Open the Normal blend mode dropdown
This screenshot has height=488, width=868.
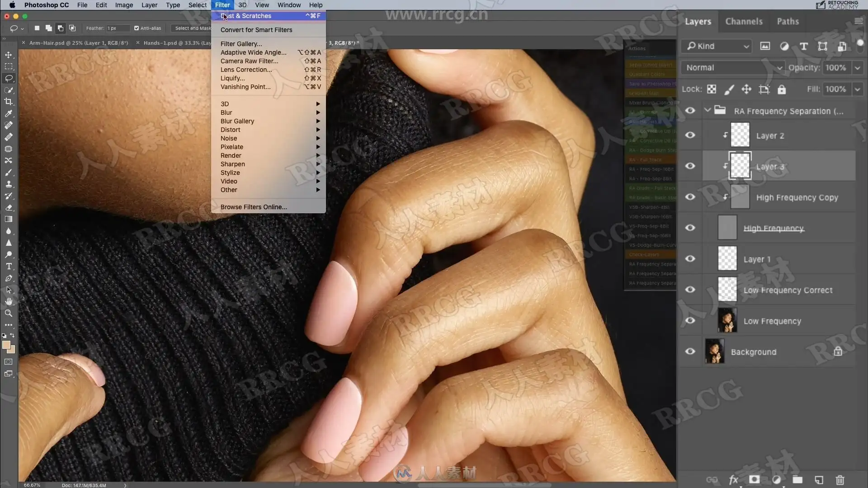(x=733, y=68)
